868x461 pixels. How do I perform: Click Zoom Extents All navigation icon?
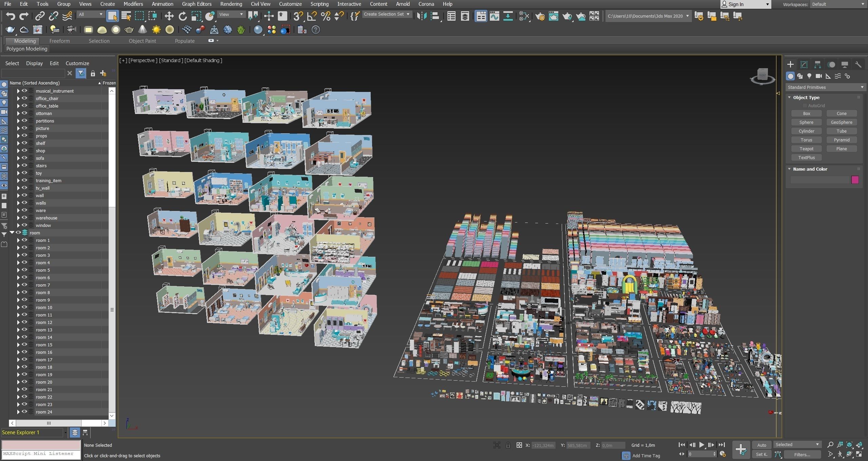(x=850, y=445)
